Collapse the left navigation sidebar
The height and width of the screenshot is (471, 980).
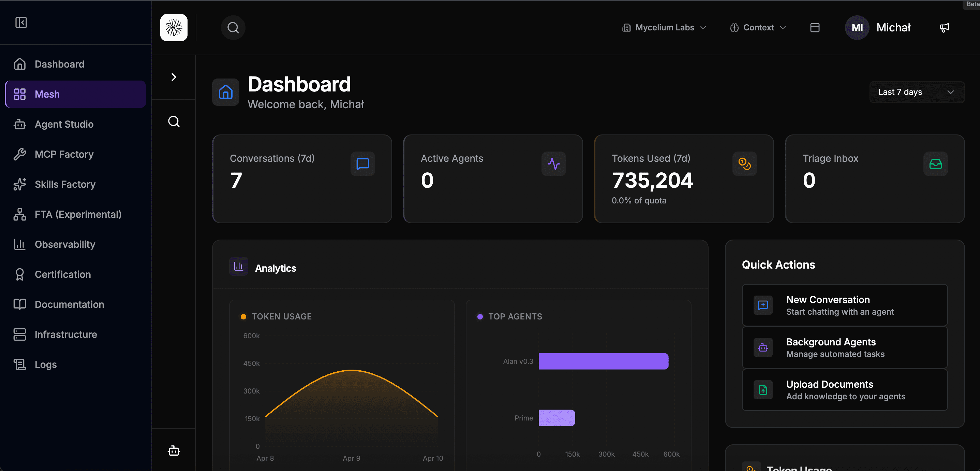[21, 23]
